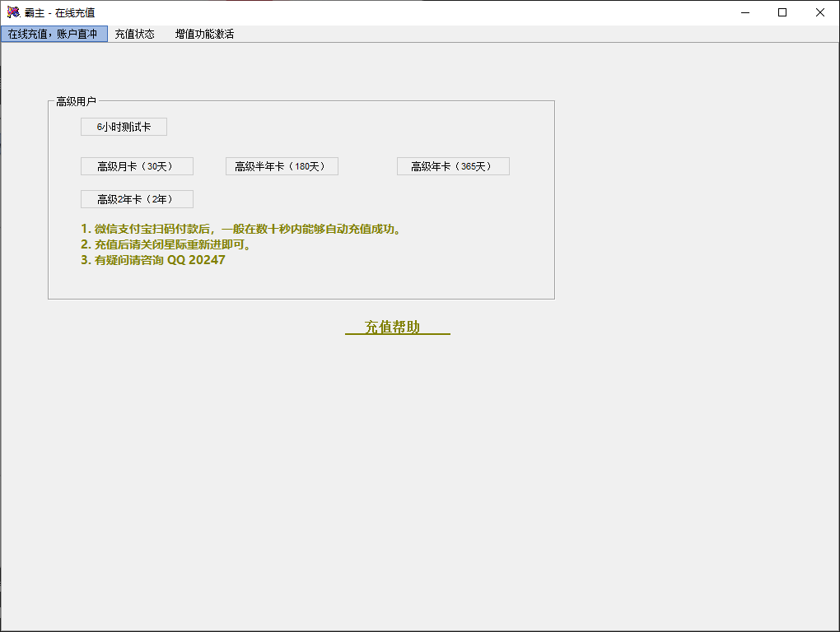
Task: Pick the 高级年卡（365天）button
Action: [x=453, y=166]
